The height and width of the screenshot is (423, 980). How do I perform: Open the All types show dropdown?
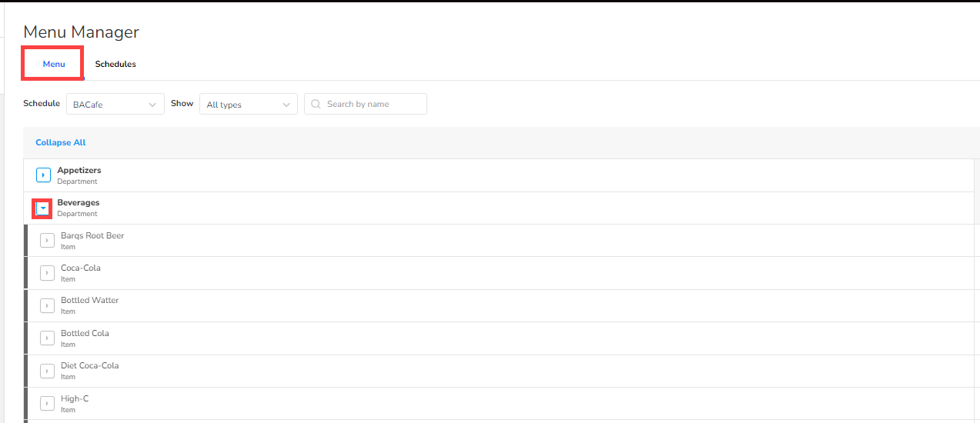coord(248,105)
